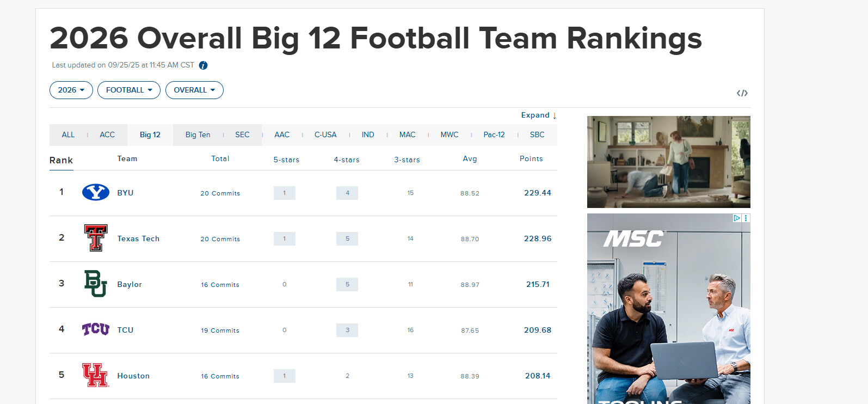Click the living room video ad thumbnail
The height and width of the screenshot is (404, 868).
click(668, 162)
